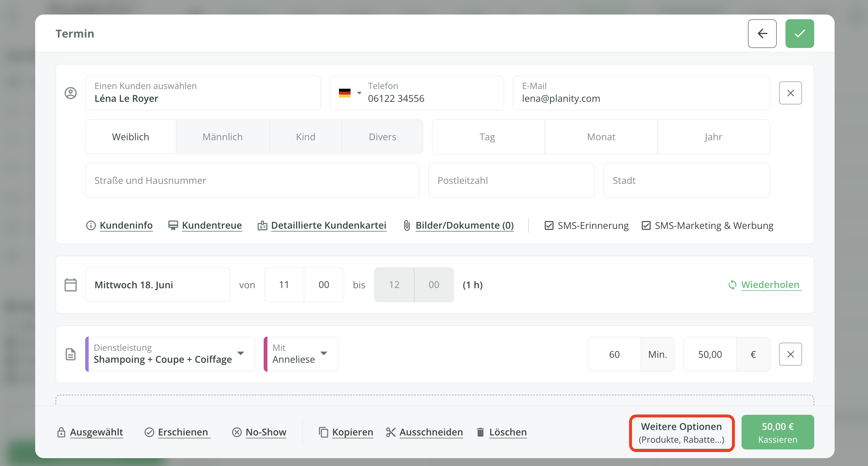
Task: Remove service line with X icon
Action: 790,354
